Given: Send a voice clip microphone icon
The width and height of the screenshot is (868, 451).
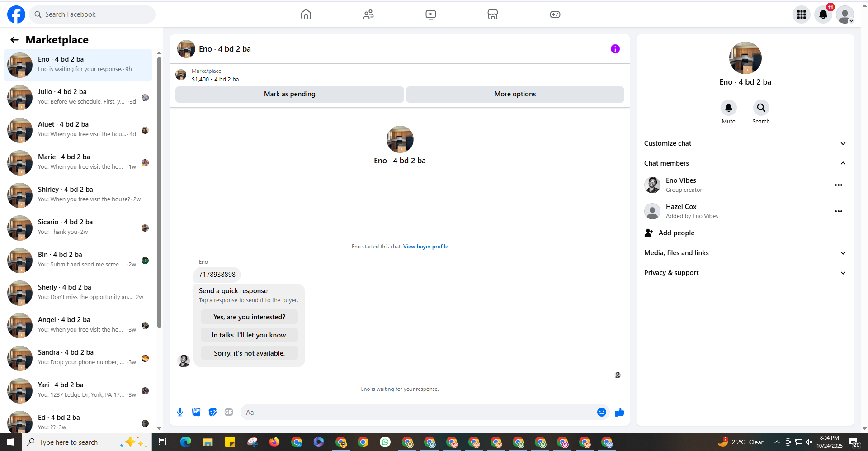Looking at the screenshot, I should tap(180, 412).
